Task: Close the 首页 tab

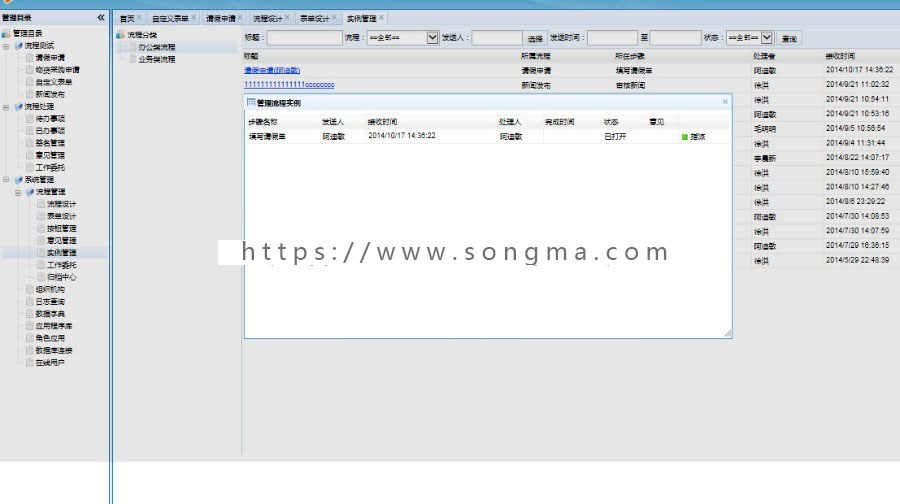Action: tap(139, 18)
